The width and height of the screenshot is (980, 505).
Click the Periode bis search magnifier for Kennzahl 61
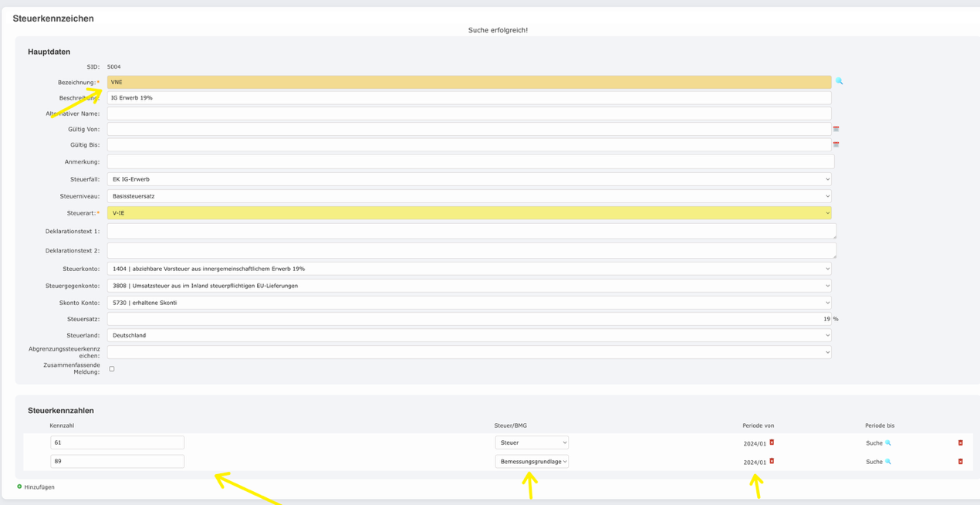888,443
